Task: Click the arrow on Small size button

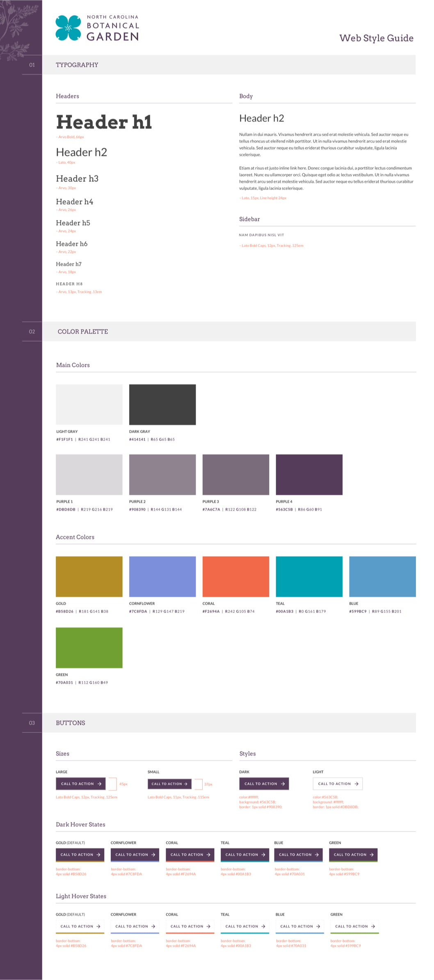Action: pos(186,784)
